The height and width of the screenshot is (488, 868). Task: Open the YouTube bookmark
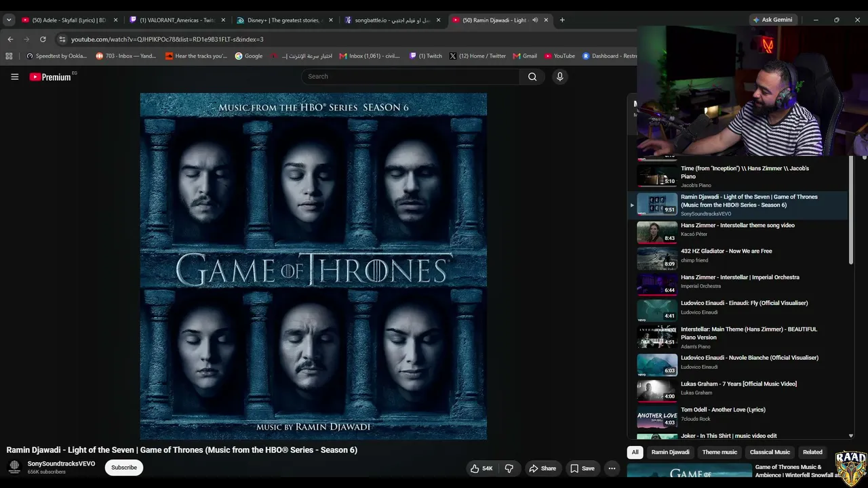click(559, 56)
